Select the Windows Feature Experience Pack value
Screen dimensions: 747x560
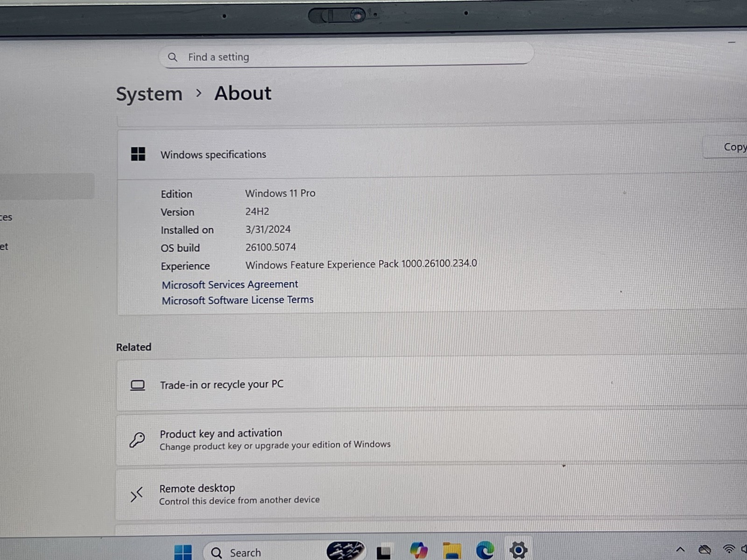pos(361,264)
